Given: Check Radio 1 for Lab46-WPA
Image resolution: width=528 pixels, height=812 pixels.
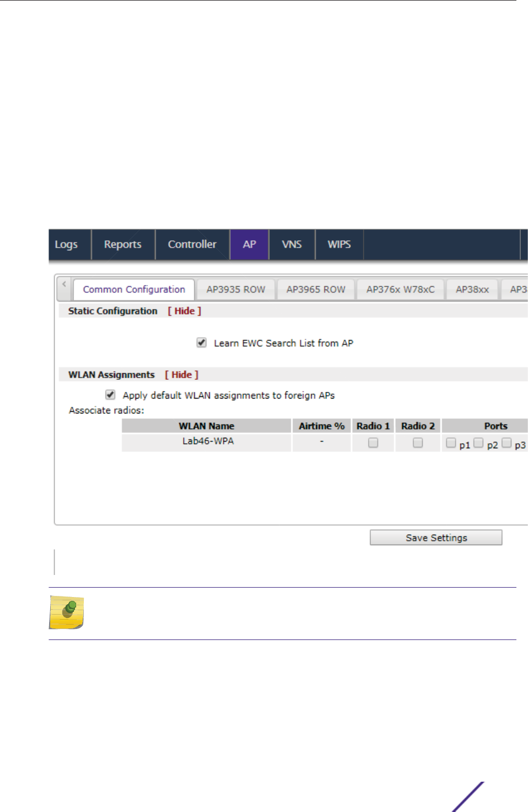Looking at the screenshot, I should coord(373,443).
